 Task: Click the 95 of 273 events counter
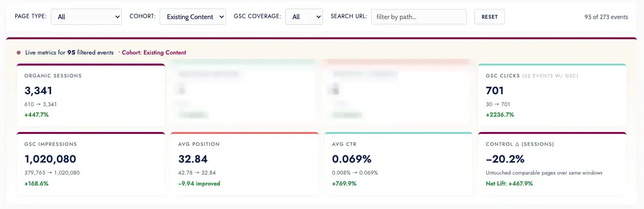(x=606, y=17)
